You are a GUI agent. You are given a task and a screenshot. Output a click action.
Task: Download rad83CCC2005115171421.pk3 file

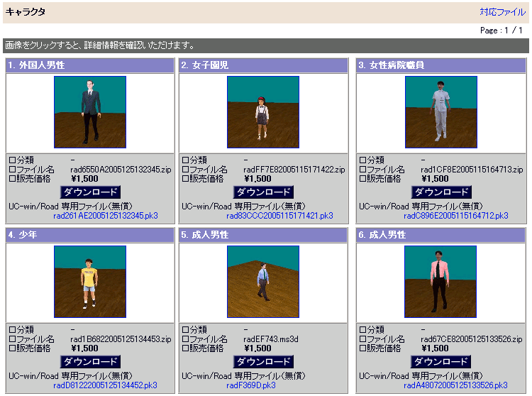tap(279, 216)
